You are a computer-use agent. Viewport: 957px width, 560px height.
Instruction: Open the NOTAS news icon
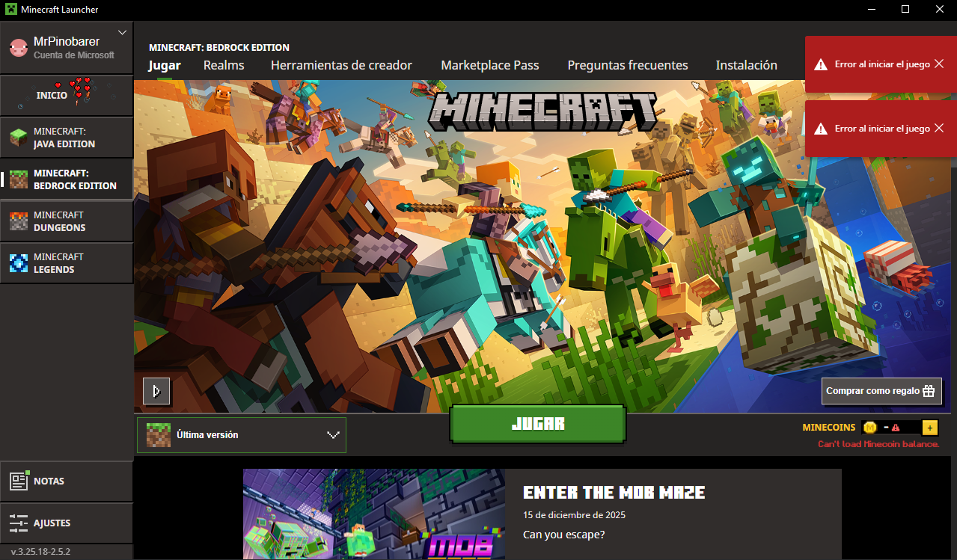[x=19, y=481]
